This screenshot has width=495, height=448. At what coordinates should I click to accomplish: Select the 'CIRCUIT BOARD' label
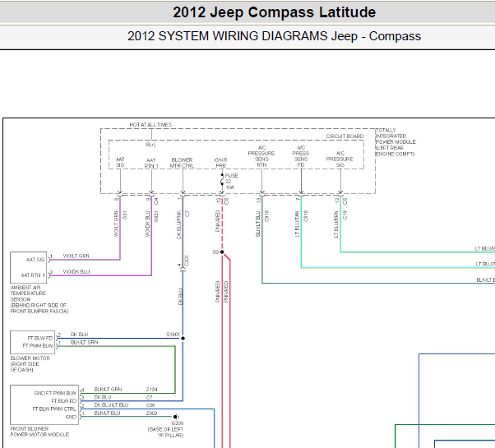click(x=345, y=136)
